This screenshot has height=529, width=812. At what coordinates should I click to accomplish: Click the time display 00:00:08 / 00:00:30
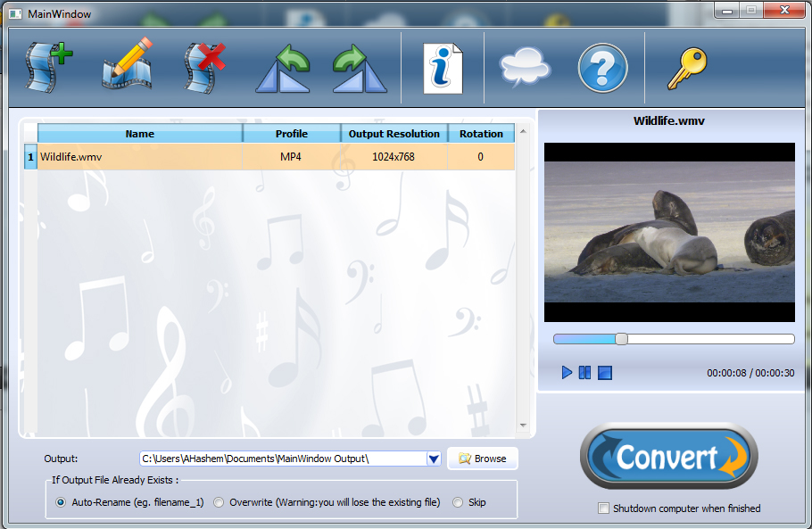click(x=750, y=373)
